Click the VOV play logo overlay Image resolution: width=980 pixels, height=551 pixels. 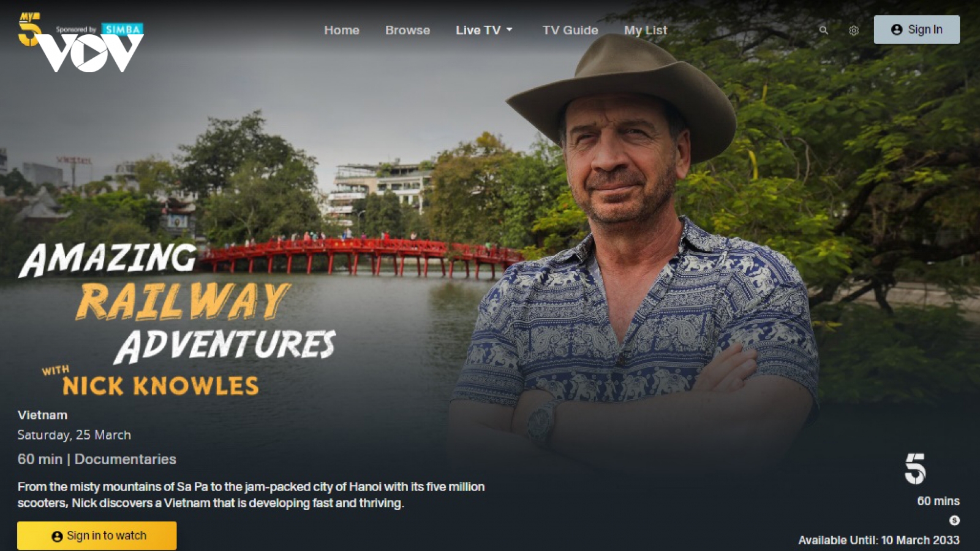(91, 53)
